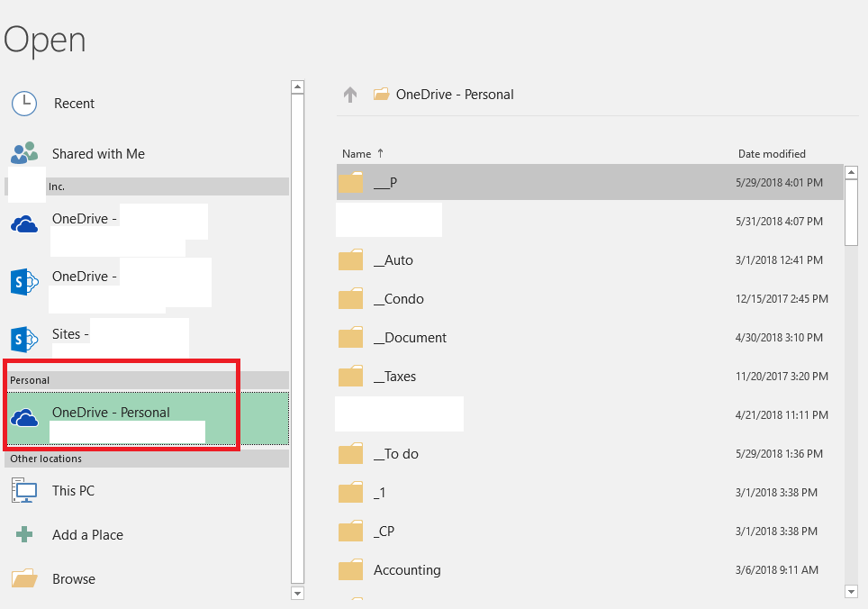Click the Add a Place plus icon

[x=24, y=534]
